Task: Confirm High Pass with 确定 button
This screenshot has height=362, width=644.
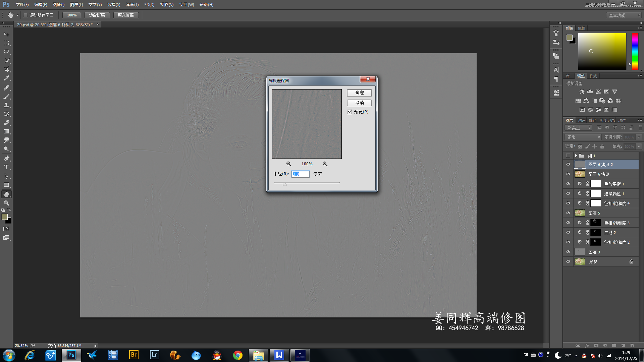Action: [x=359, y=93]
